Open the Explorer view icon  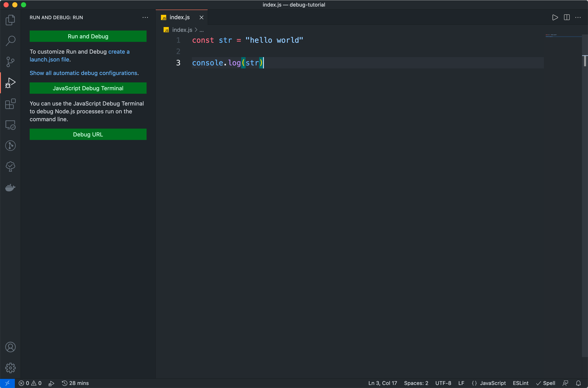10,20
